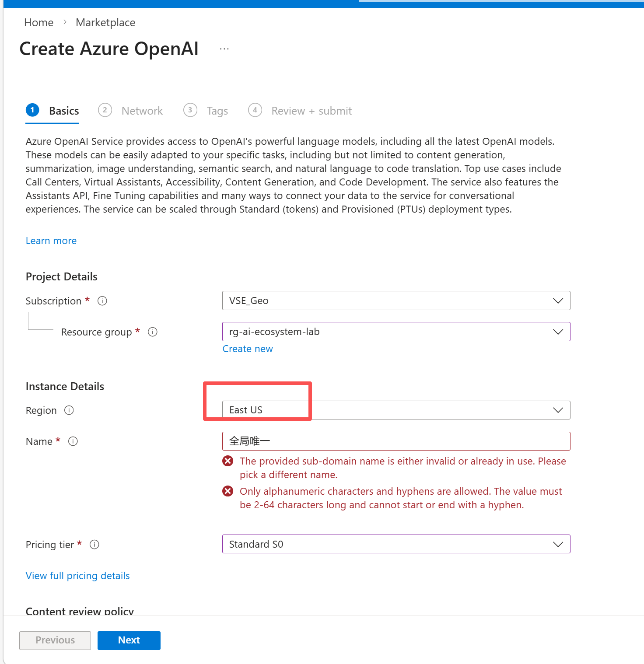Click the error icon beside sub-domain name message
The image size is (644, 664).
click(x=228, y=461)
